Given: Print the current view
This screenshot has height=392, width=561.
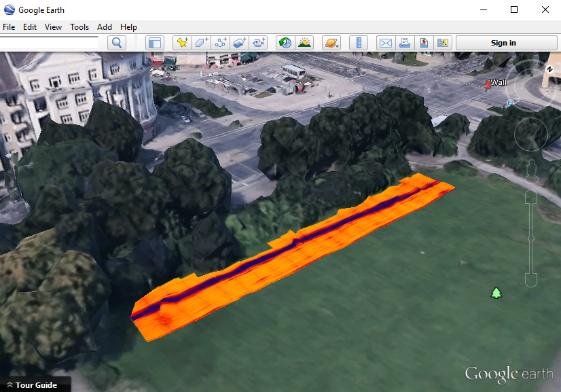Looking at the screenshot, I should pos(405,42).
